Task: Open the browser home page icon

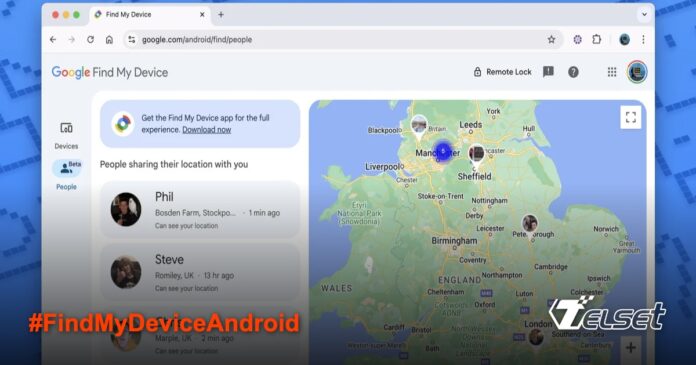Action: click(109, 40)
